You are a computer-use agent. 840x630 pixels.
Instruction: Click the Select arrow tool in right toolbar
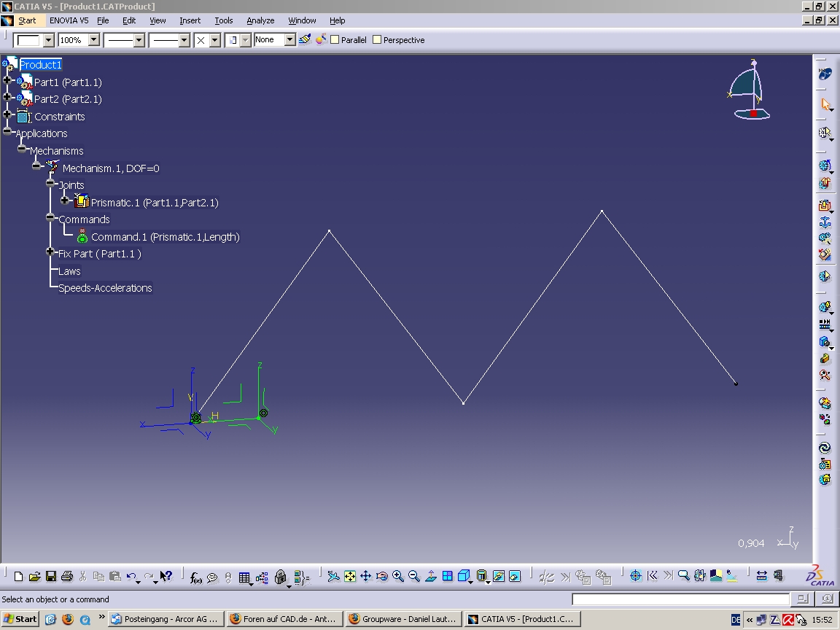825,104
